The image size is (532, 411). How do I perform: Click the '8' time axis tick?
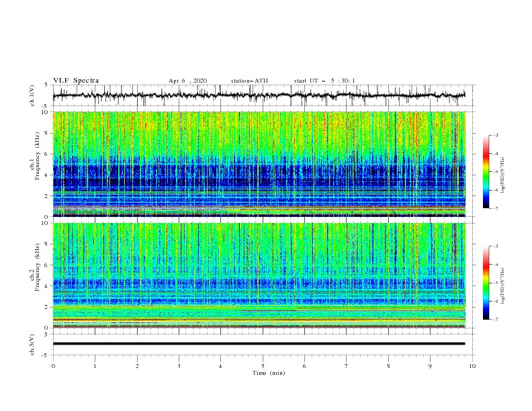point(388,366)
